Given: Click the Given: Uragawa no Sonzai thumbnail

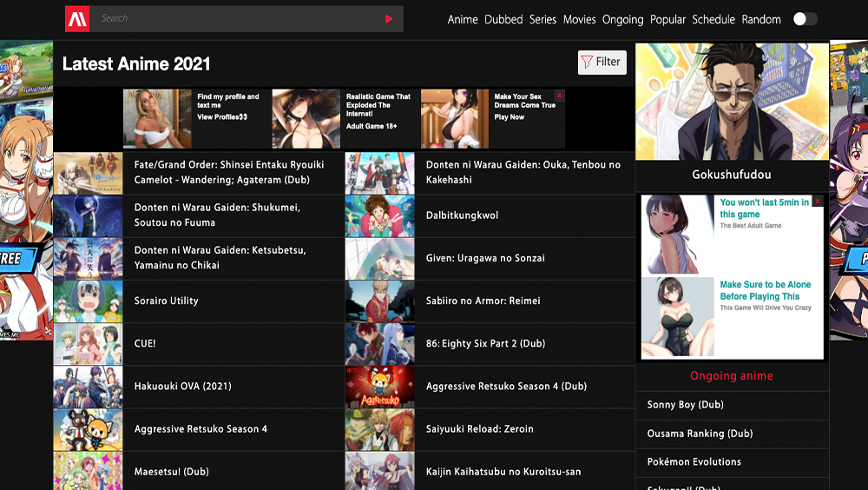Looking at the screenshot, I should [x=380, y=258].
